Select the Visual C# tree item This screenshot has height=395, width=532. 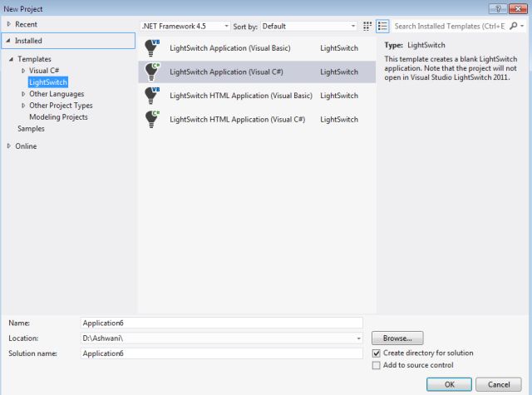(44, 71)
